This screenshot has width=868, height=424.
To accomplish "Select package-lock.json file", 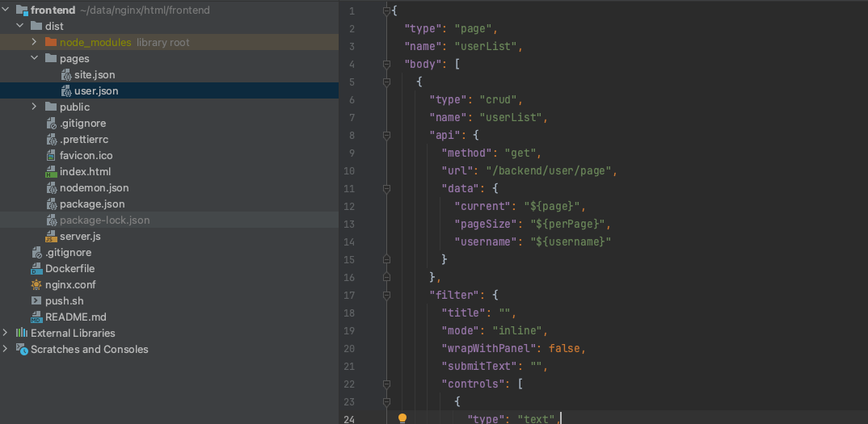I will (x=104, y=220).
